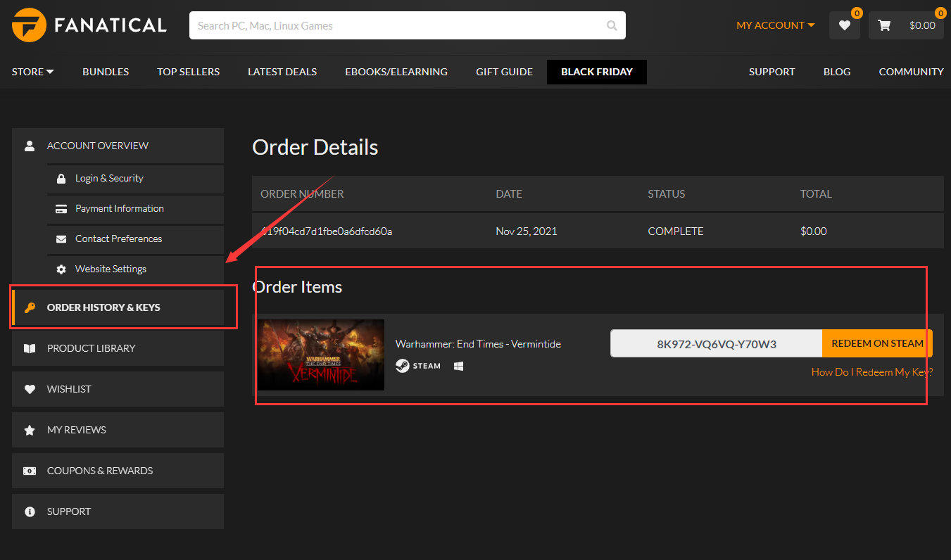Screen dimensions: 951x560
Task: Click the Windows platform icon
Action: 458,366
